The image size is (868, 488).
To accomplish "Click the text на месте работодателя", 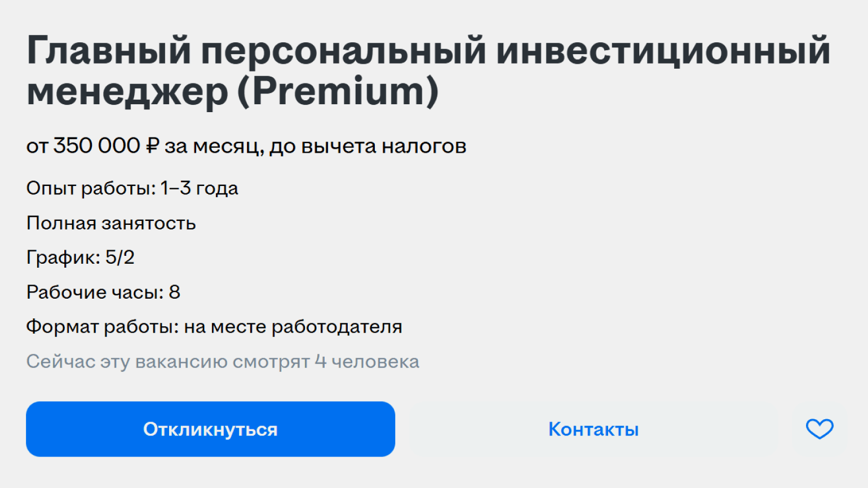I will click(x=293, y=327).
